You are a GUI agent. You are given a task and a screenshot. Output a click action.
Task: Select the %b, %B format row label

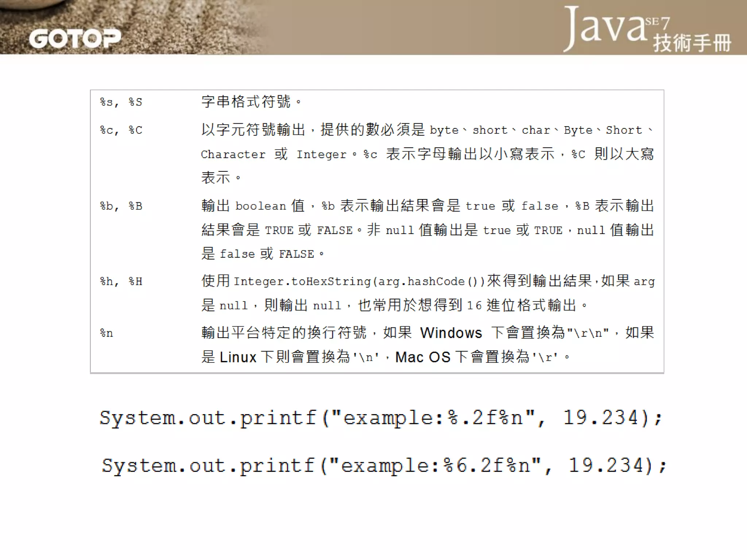[121, 206]
